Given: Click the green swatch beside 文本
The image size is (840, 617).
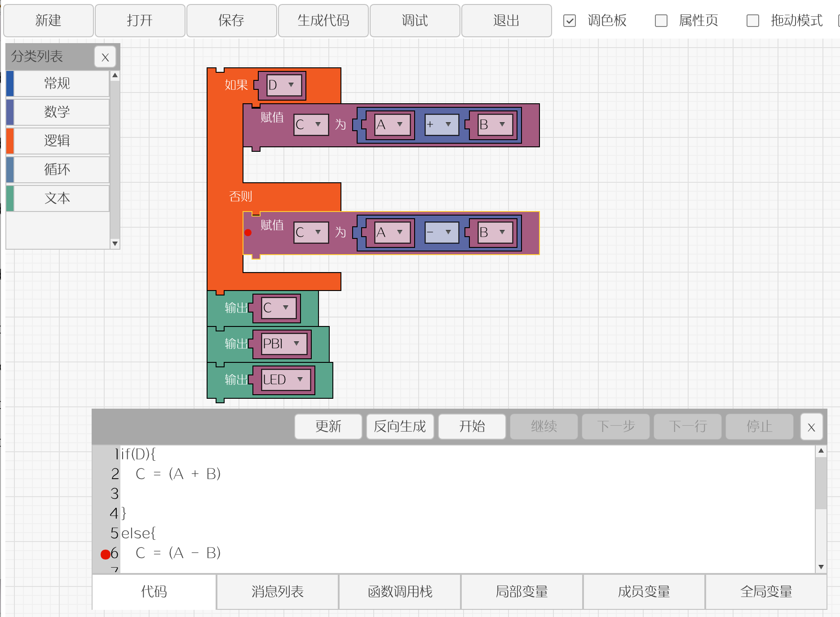Looking at the screenshot, I should (10, 198).
